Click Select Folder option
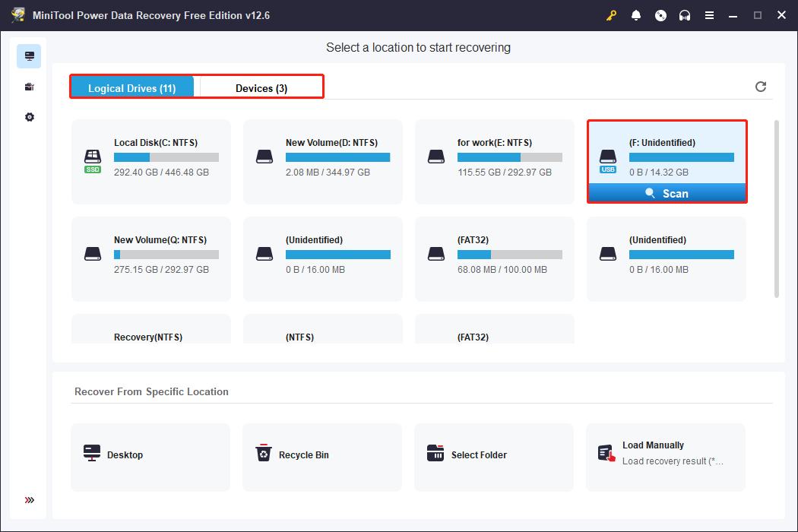This screenshot has width=798, height=532. coord(494,455)
